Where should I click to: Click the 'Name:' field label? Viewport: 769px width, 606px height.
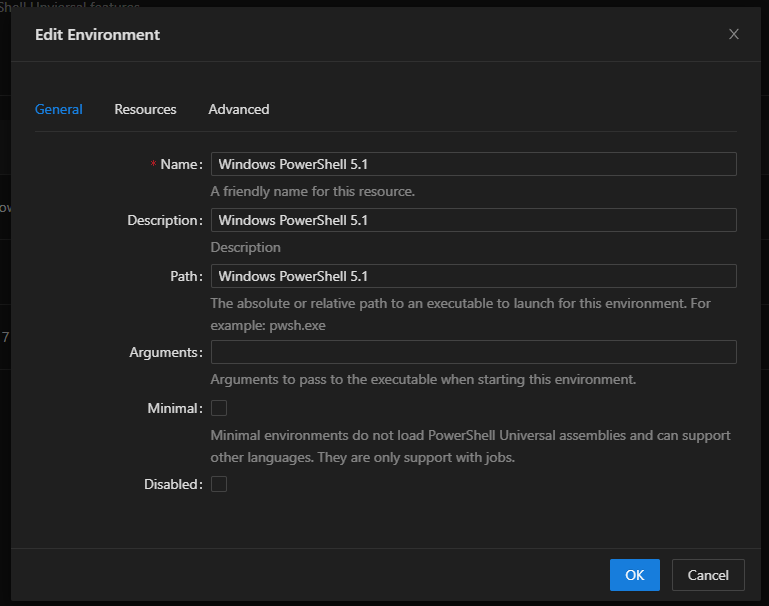pos(180,164)
